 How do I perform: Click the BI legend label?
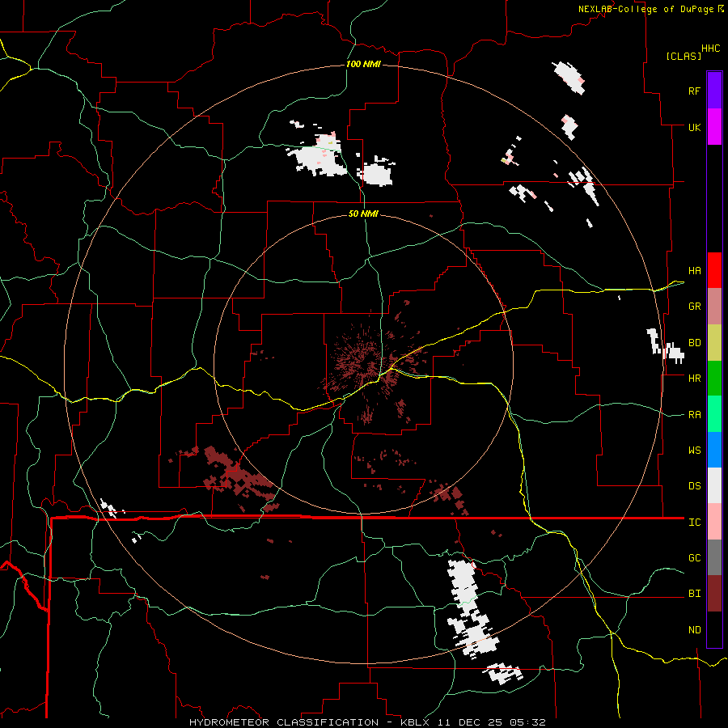pos(695,594)
